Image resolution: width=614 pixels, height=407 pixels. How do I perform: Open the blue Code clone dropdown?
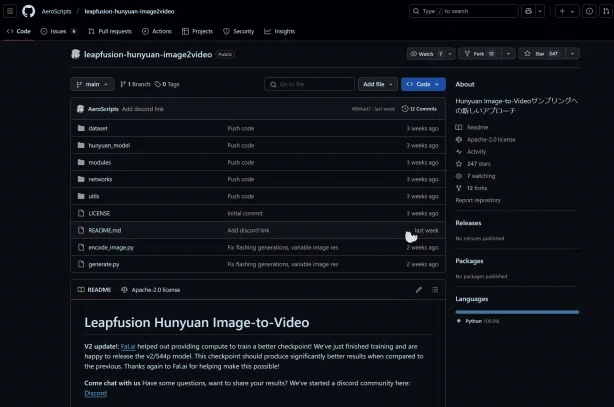click(423, 84)
